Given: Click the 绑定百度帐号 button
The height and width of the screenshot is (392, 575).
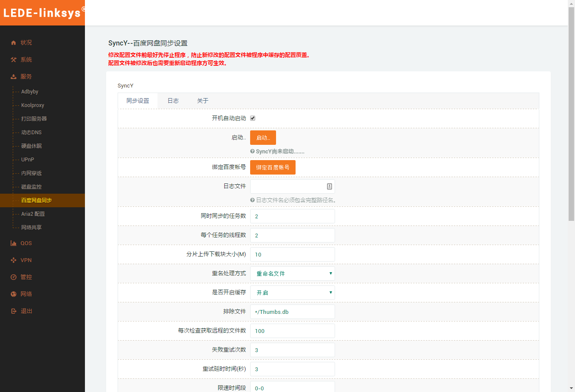Looking at the screenshot, I should coord(273,167).
